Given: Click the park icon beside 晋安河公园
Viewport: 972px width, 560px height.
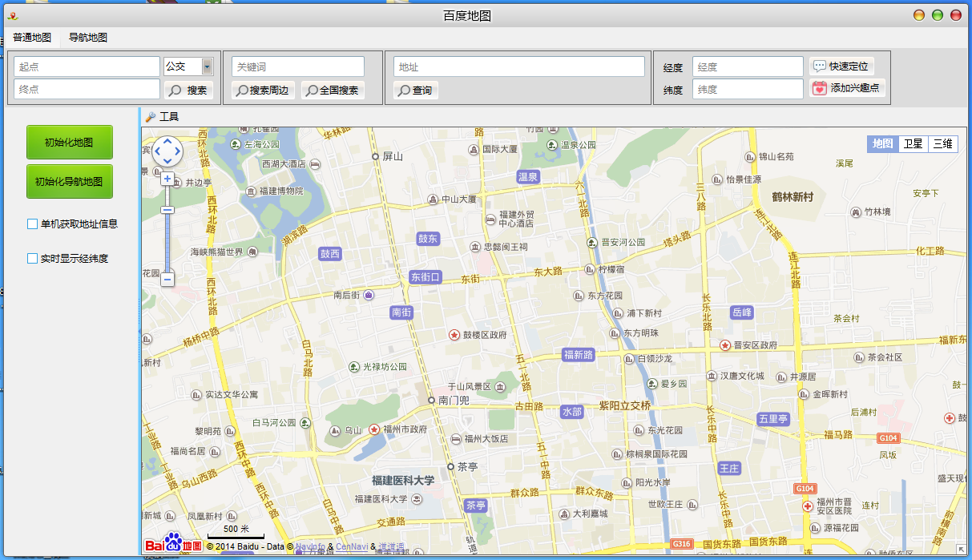Looking at the screenshot, I should pos(593,242).
